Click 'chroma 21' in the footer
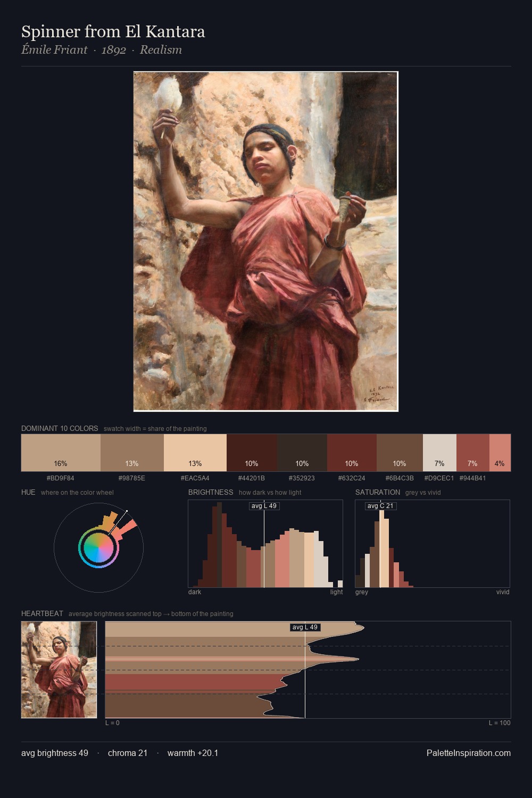 click(128, 753)
